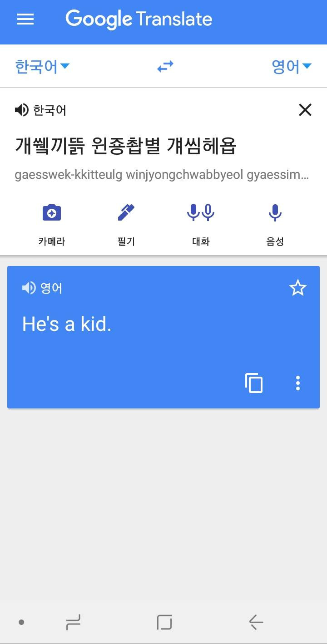Clear the entered Korean text
This screenshot has height=644, width=327.
pyautogui.click(x=305, y=110)
